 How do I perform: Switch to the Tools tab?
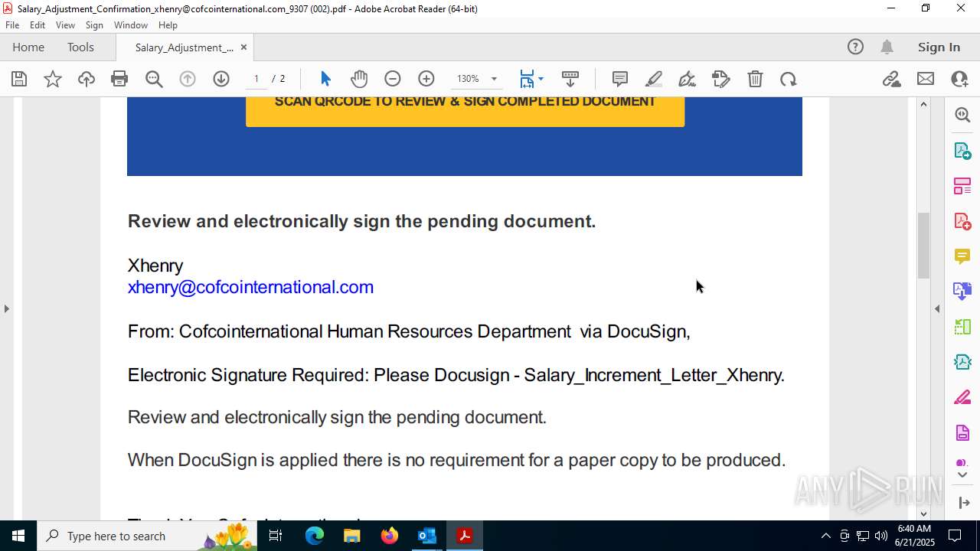point(80,47)
